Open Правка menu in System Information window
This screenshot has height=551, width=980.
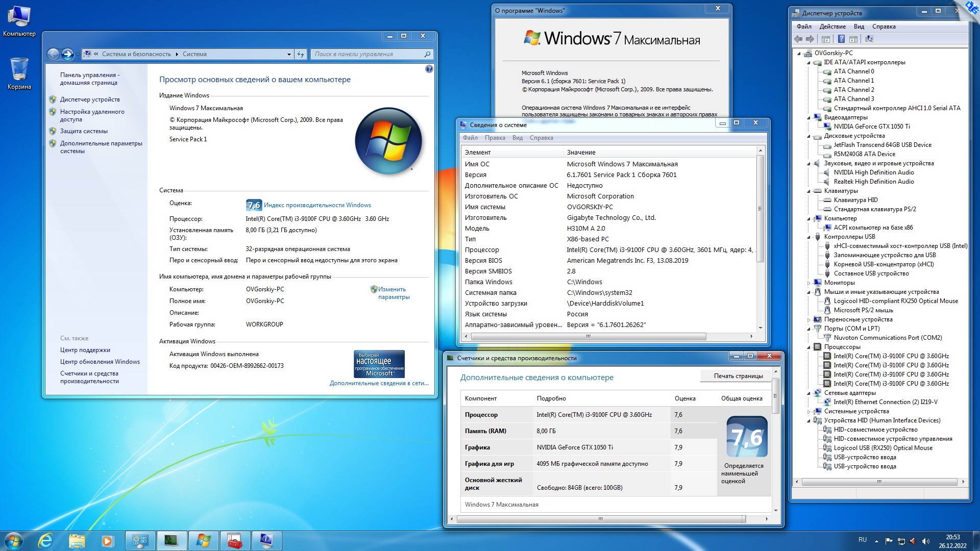[495, 138]
